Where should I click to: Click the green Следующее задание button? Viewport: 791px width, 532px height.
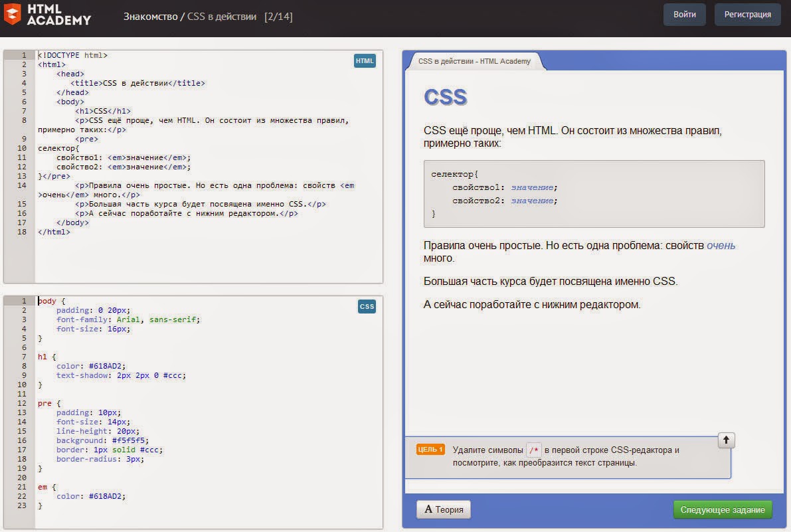pyautogui.click(x=722, y=509)
